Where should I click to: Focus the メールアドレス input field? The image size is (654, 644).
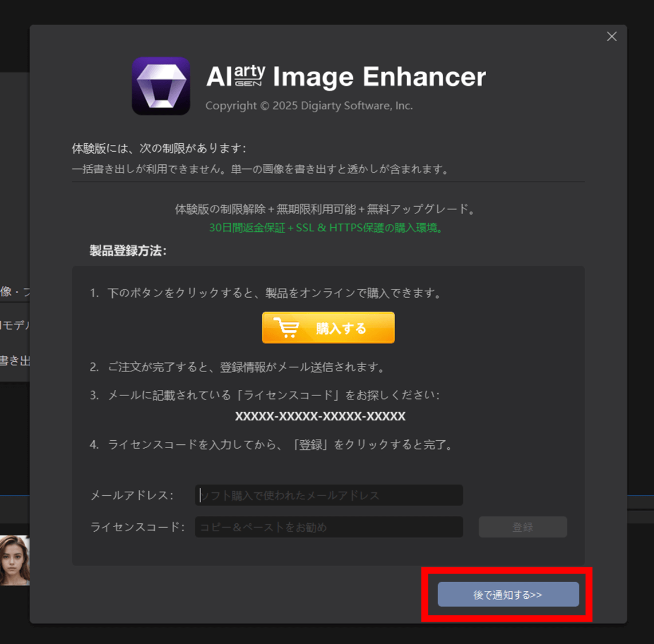coord(329,495)
